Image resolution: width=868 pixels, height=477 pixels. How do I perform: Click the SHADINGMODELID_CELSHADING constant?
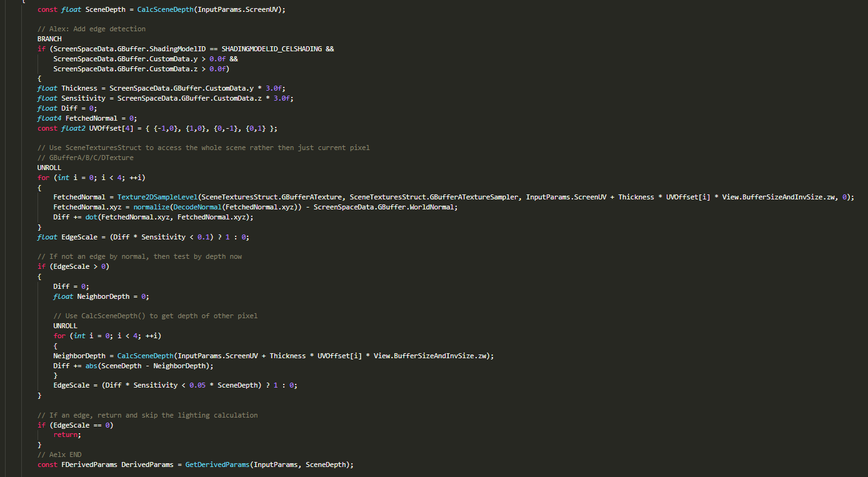[272, 49]
